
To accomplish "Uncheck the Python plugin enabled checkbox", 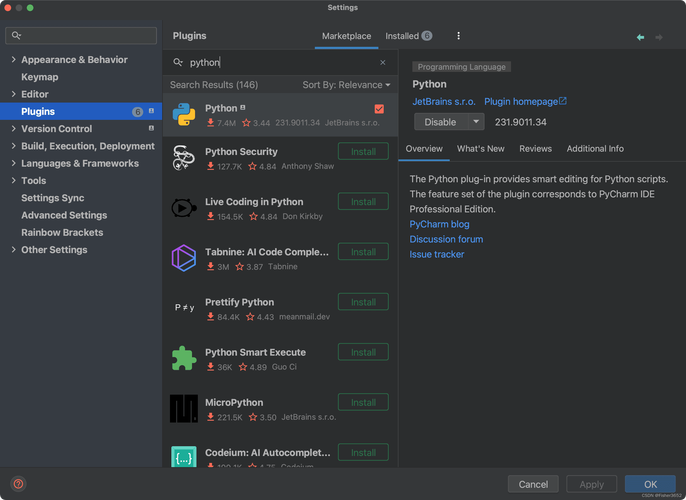I will [x=379, y=108].
